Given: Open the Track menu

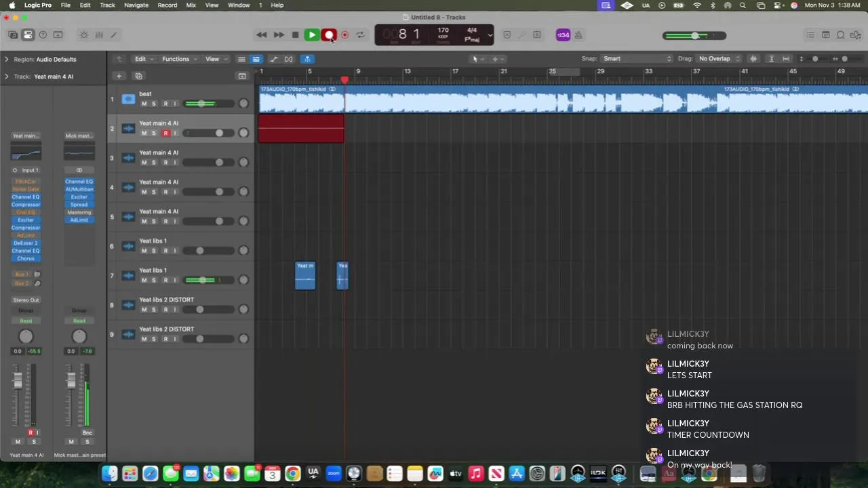Looking at the screenshot, I should tap(107, 5).
